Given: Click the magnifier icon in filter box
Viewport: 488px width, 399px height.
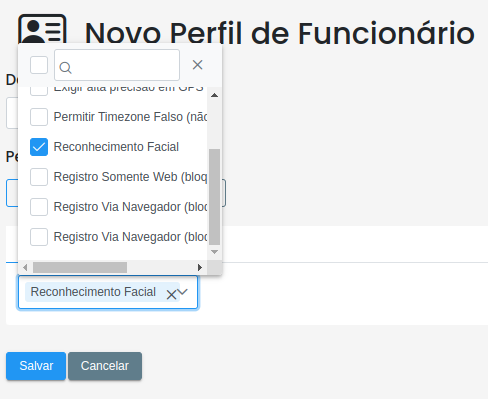Looking at the screenshot, I should [65, 68].
